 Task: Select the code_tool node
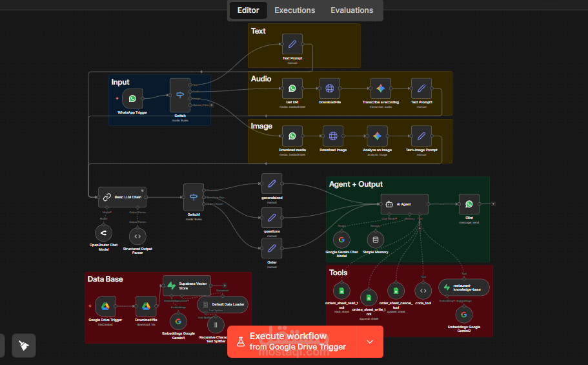pyautogui.click(x=423, y=291)
